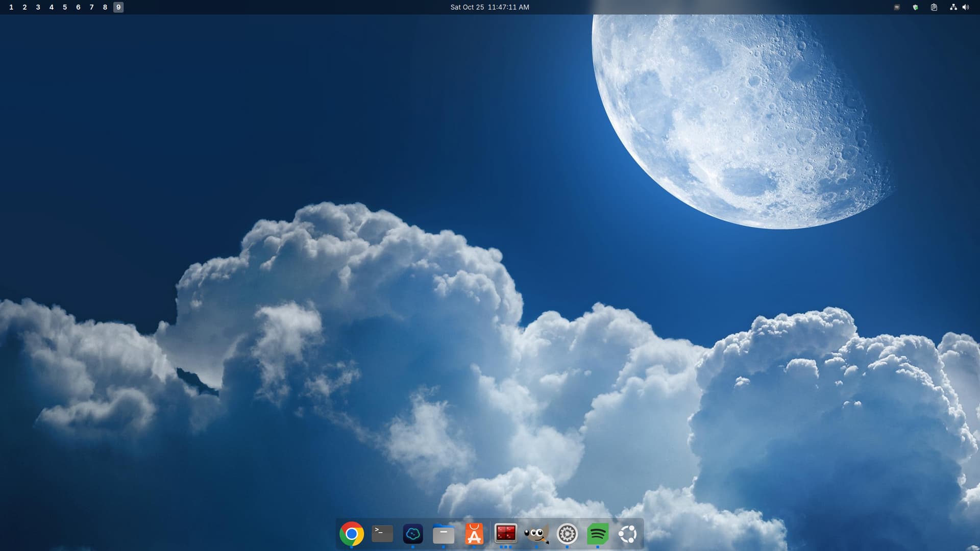Launch Google Chrome from the dock
Viewport: 980px width, 551px height.
click(351, 534)
